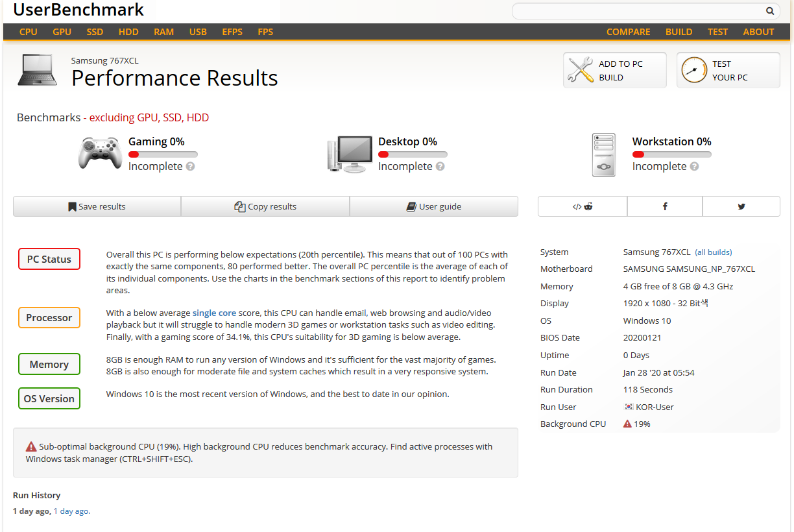Open the RAM menu
This screenshot has height=532, width=794.
click(x=164, y=32)
